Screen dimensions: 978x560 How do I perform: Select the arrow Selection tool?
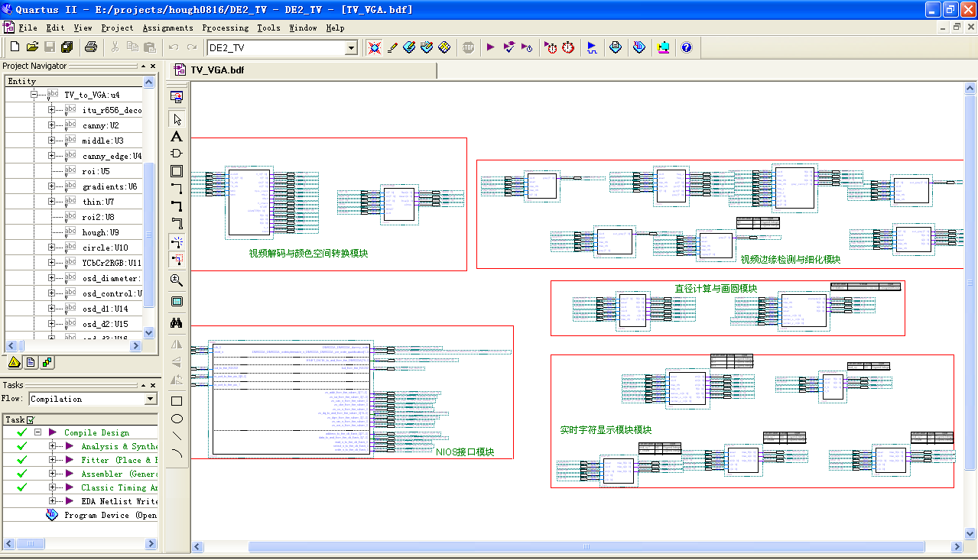(177, 120)
